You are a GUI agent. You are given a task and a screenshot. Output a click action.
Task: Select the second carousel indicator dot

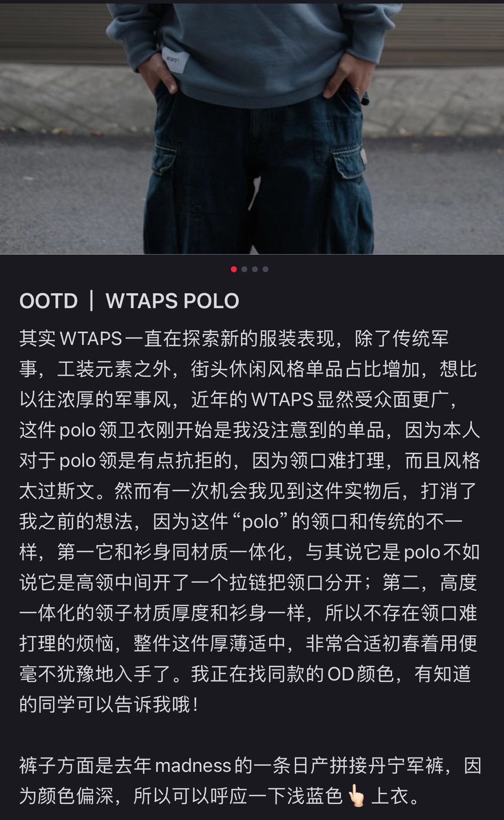244,269
